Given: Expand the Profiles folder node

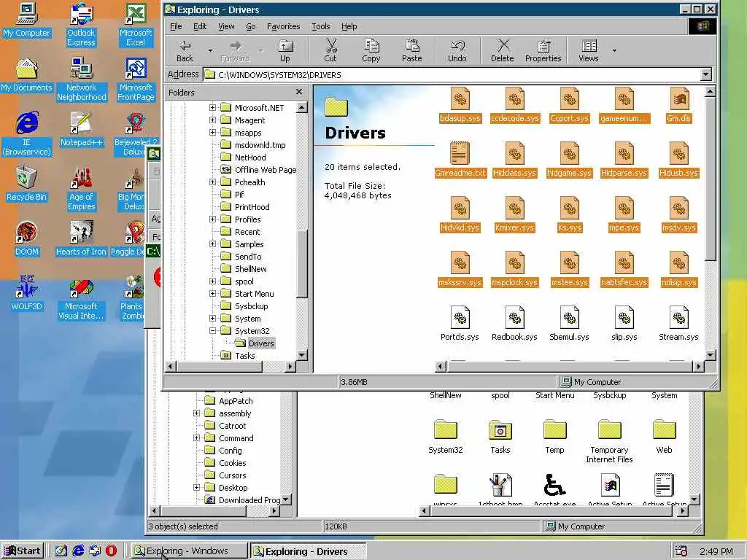Looking at the screenshot, I should (212, 219).
